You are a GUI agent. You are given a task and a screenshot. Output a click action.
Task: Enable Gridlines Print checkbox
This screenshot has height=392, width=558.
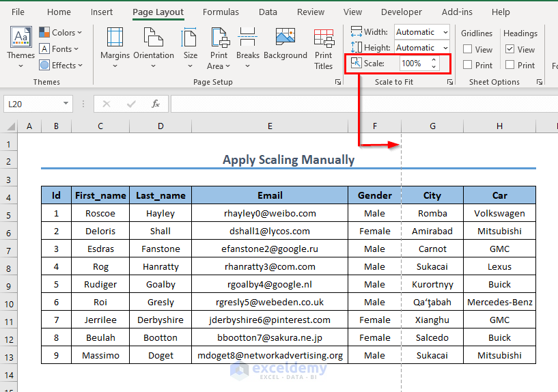468,65
